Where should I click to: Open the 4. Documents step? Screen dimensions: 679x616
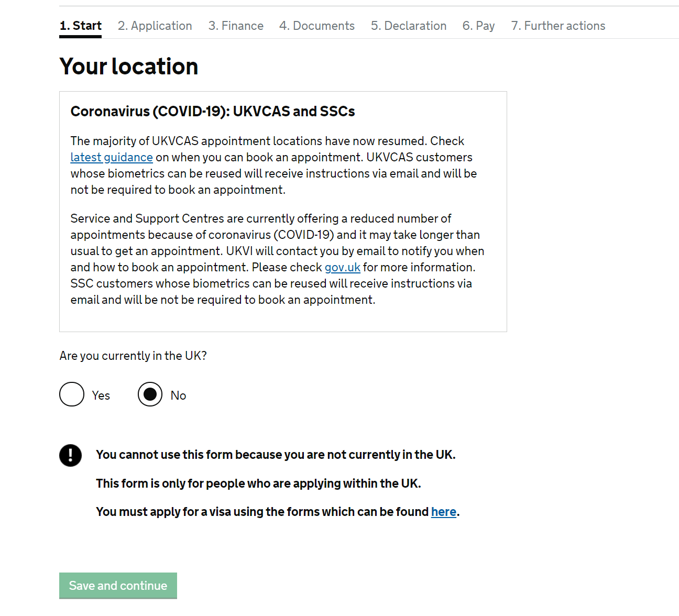pos(317,26)
